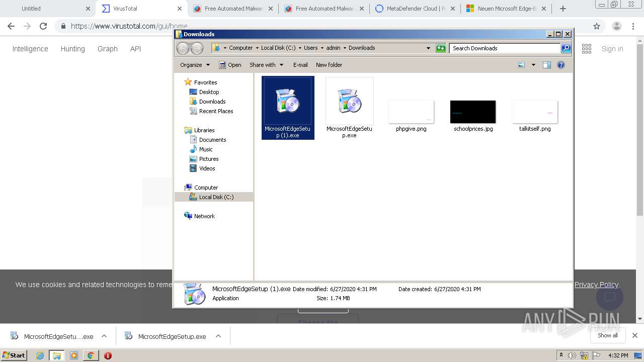
Task: Open the Organize dropdown menu
Action: pos(195,65)
